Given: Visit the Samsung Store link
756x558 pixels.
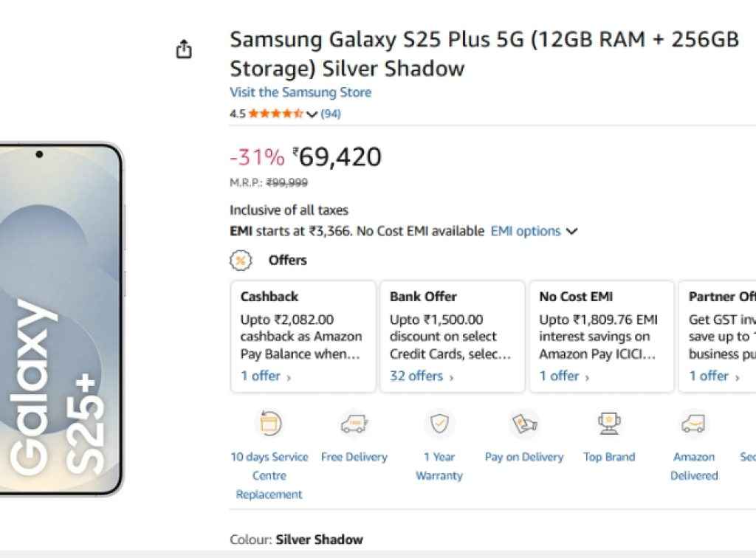Looking at the screenshot, I should pyautogui.click(x=300, y=92).
